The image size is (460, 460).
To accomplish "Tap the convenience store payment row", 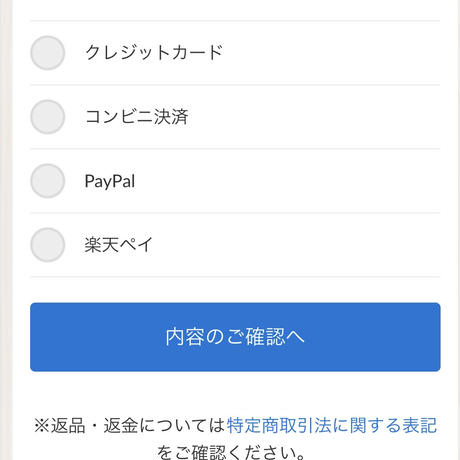I will pos(235,117).
